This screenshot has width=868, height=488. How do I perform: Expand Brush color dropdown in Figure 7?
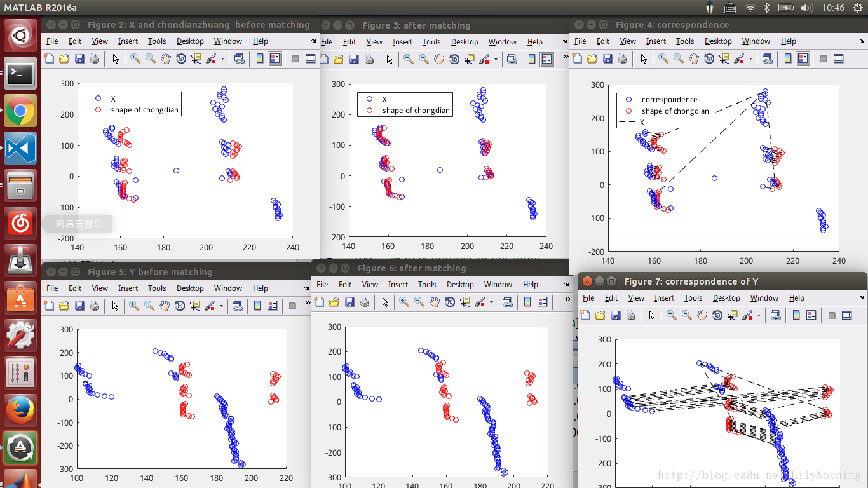tap(759, 315)
